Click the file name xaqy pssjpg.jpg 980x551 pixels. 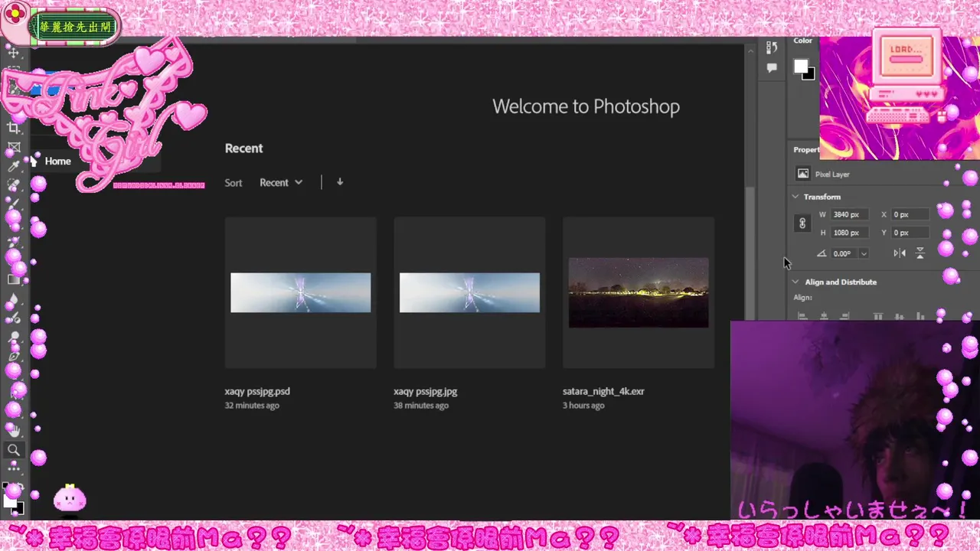(426, 391)
